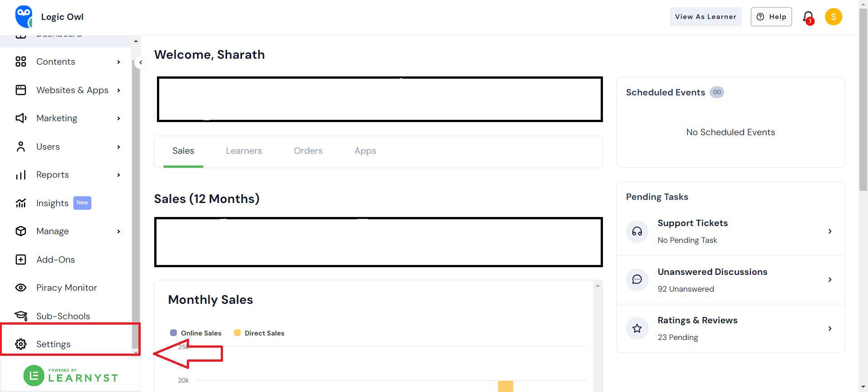Open the Contents section icon
This screenshot has width=868, height=392.
(x=21, y=61)
